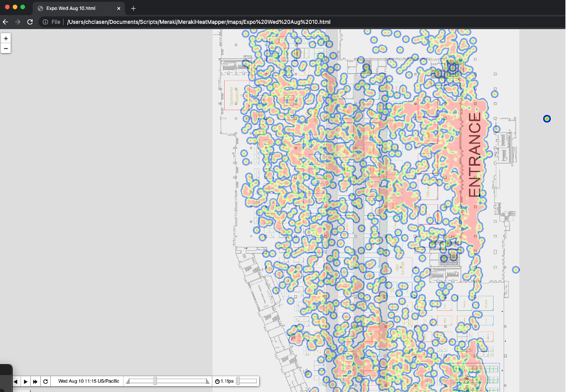Select the Expo Wed Aug 10.html tab
Image resolution: width=566 pixels, height=392 pixels.
pos(73,8)
